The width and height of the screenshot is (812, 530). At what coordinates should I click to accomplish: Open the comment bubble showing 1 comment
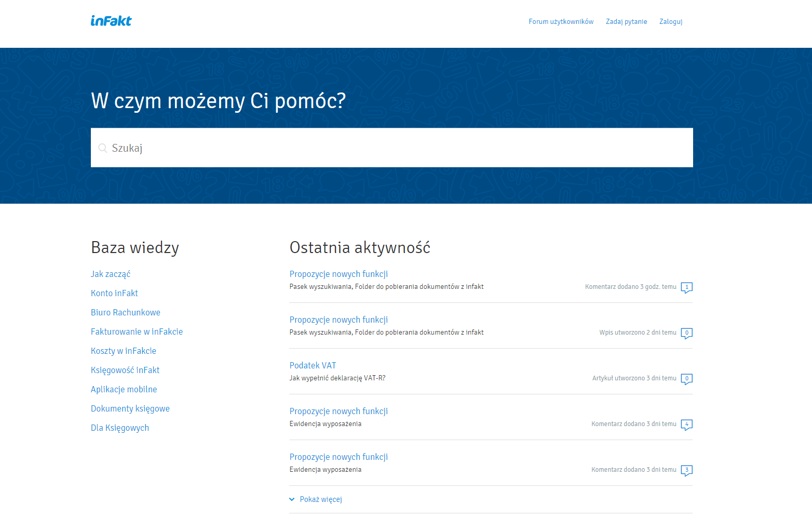[686, 287]
